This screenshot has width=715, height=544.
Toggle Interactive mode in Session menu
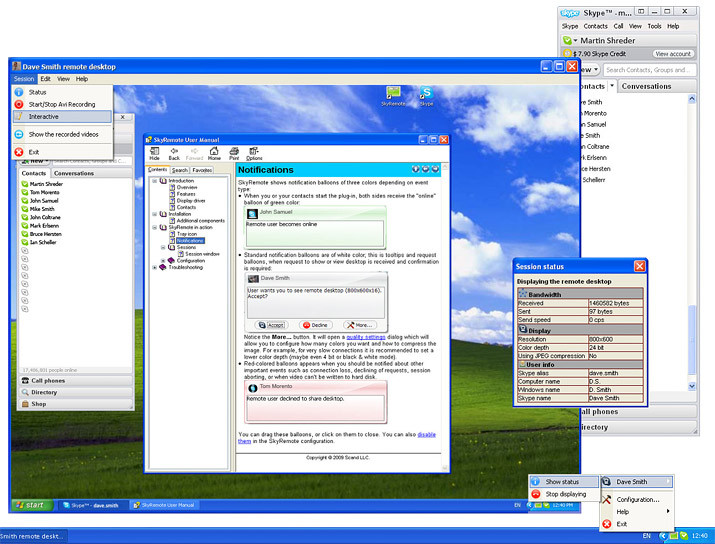coord(62,117)
